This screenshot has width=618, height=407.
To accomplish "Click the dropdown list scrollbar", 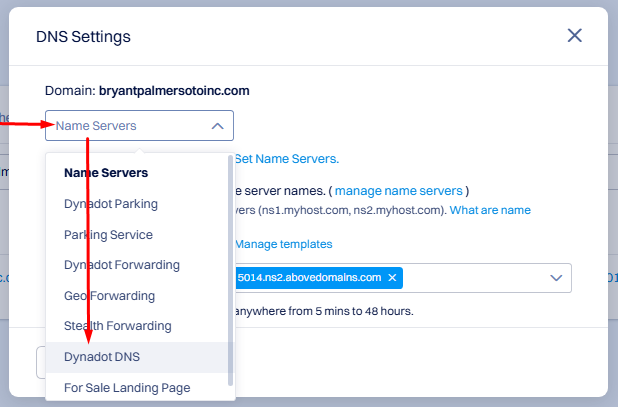I will [x=231, y=270].
